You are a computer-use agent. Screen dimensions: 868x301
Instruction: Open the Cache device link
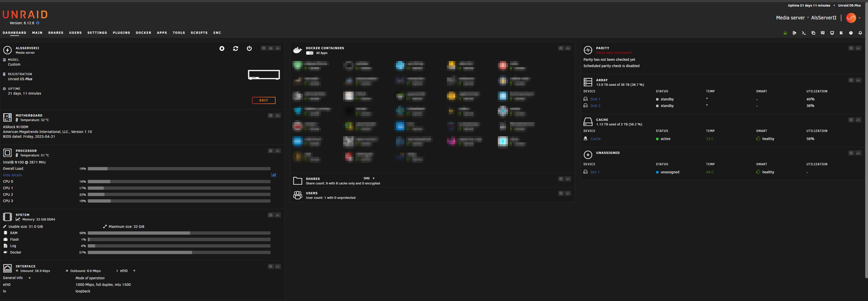pyautogui.click(x=595, y=139)
